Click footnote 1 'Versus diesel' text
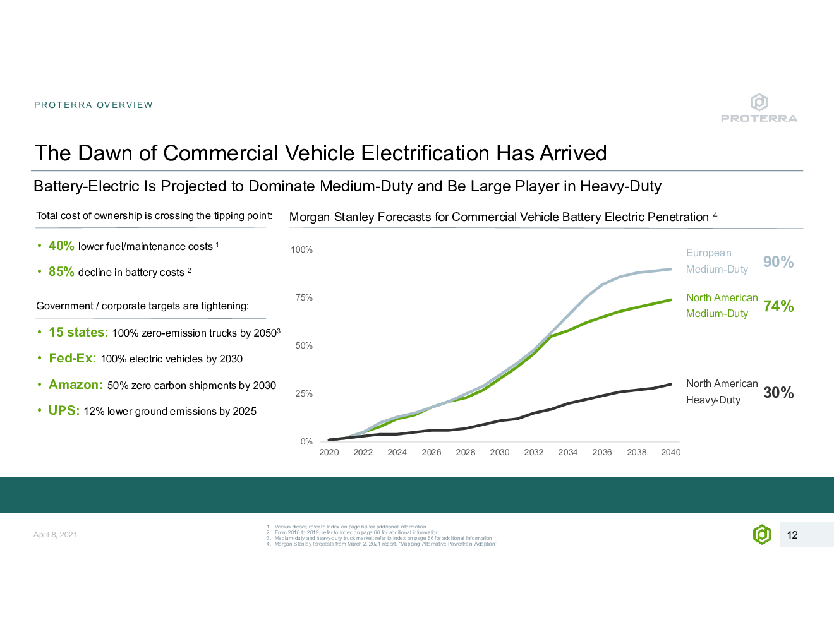Viewport: 834px width, 644px height. [x=346, y=527]
